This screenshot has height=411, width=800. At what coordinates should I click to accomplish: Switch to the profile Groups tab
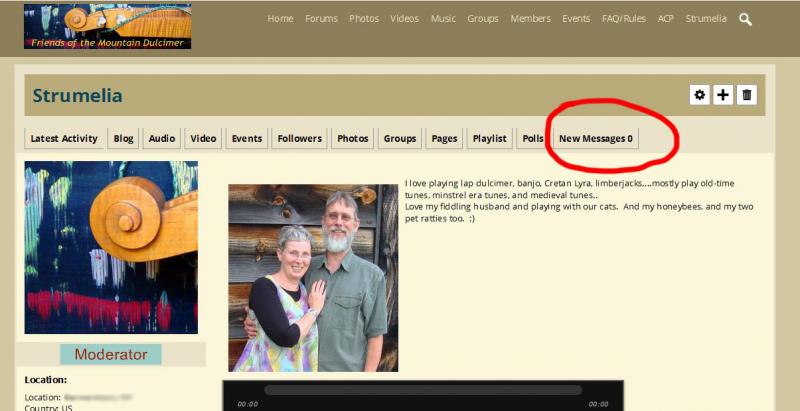(x=399, y=138)
